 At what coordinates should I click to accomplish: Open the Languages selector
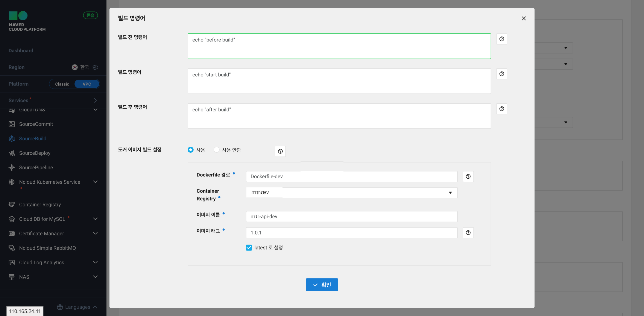pyautogui.click(x=77, y=307)
